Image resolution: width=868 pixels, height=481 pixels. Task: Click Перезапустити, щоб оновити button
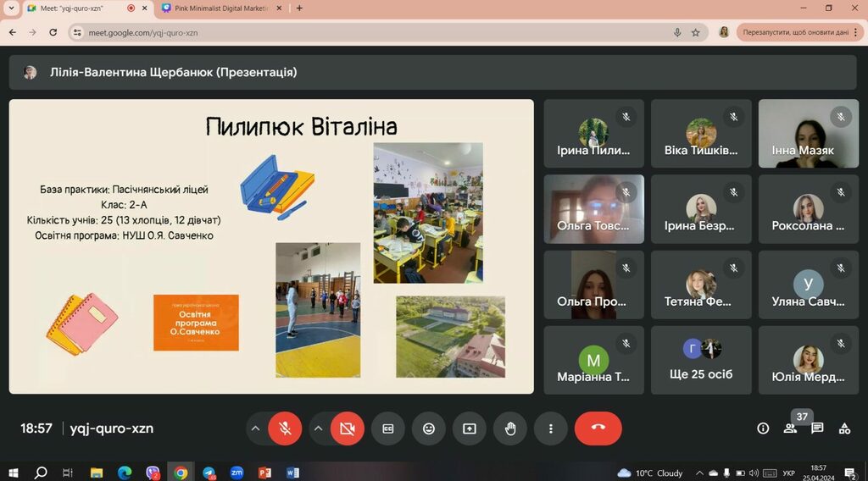pyautogui.click(x=795, y=33)
